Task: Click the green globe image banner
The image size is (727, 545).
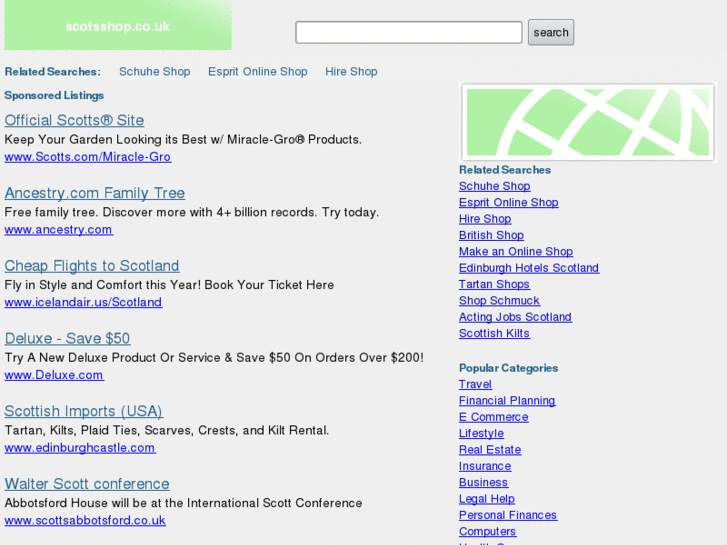Action: [587, 122]
